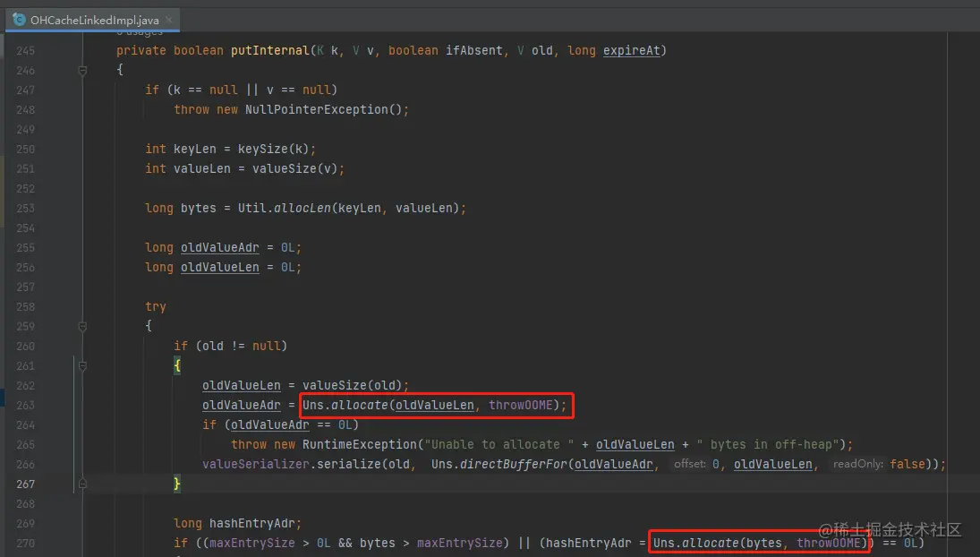This screenshot has height=557, width=980.
Task: Click NullPointerException on line 248
Action: pos(316,109)
